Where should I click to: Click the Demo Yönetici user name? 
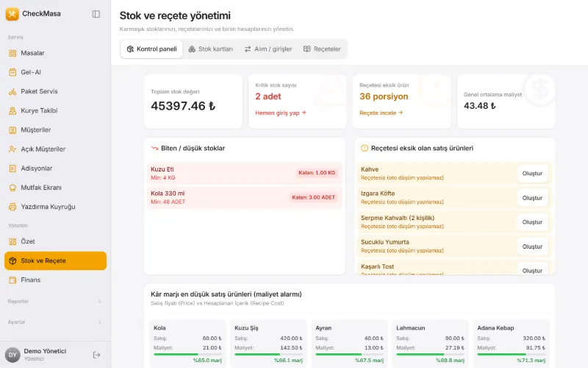(x=45, y=351)
